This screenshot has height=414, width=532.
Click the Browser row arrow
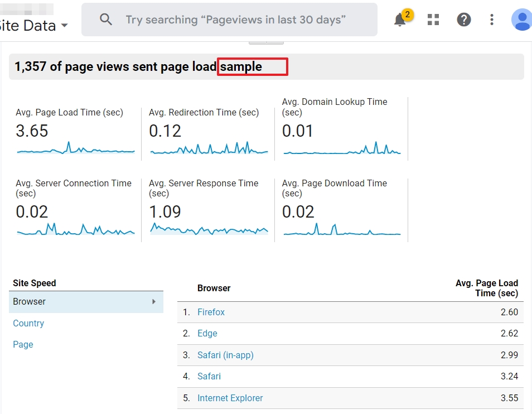coord(154,301)
